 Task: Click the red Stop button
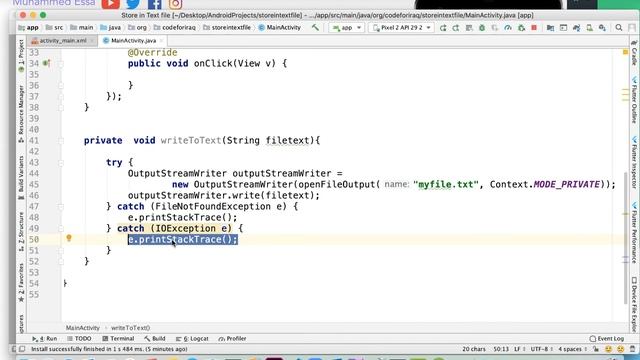[534, 28]
